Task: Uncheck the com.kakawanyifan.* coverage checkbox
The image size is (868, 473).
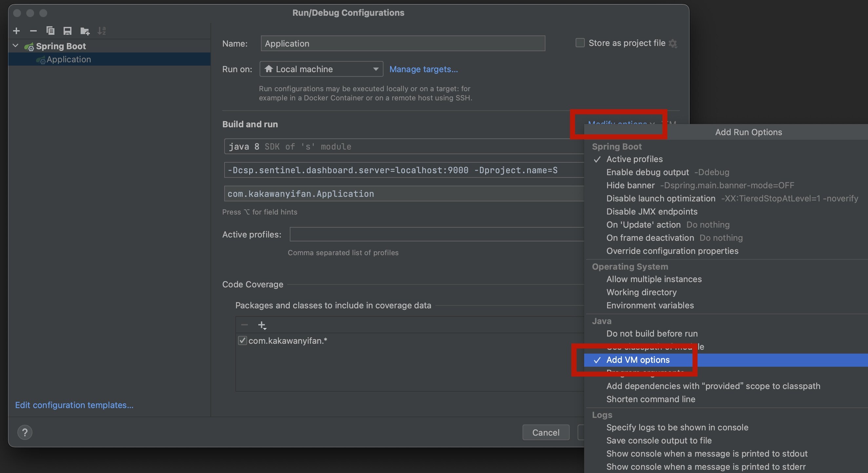Action: (x=242, y=340)
